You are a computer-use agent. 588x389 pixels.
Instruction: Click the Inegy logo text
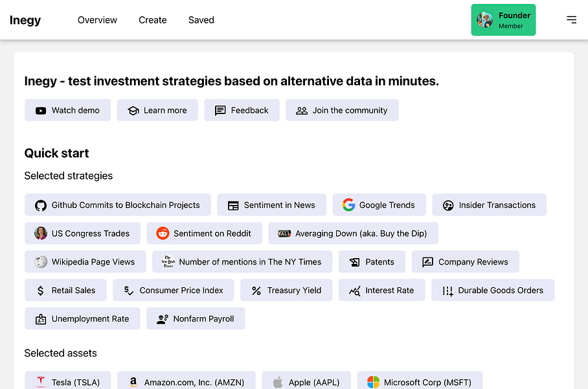25,20
